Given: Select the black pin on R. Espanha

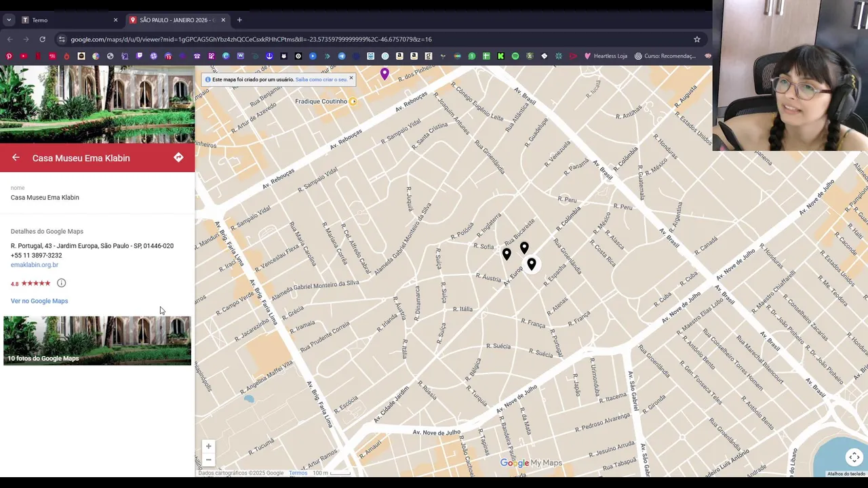Looking at the screenshot, I should [x=532, y=264].
